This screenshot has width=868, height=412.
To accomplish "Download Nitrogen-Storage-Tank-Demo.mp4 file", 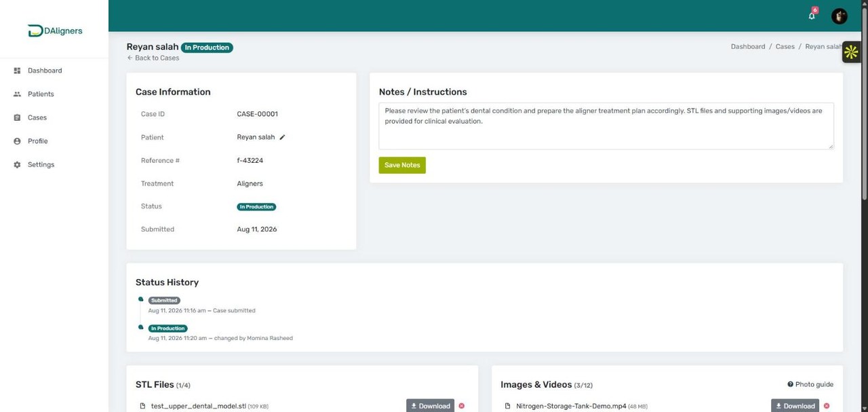I will (x=795, y=406).
